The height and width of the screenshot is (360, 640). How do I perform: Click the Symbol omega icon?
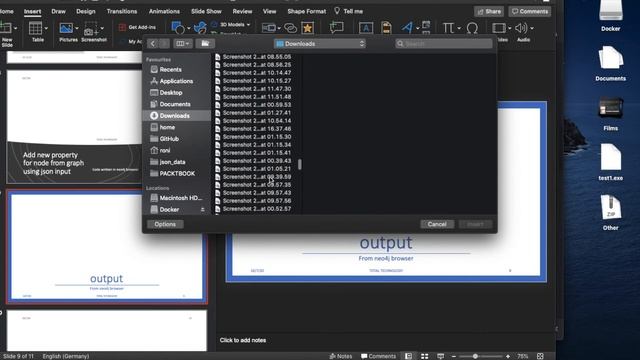[472, 28]
